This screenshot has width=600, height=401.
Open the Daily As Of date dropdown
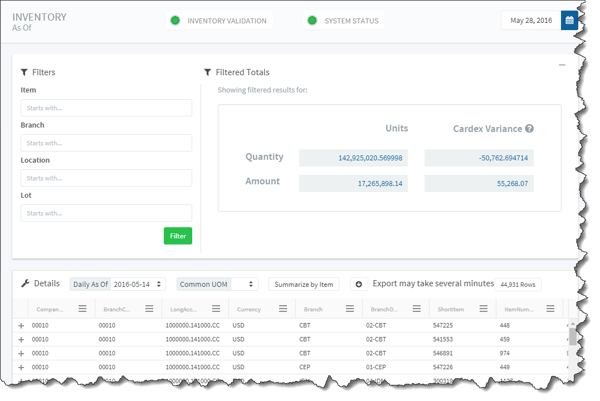[138, 284]
